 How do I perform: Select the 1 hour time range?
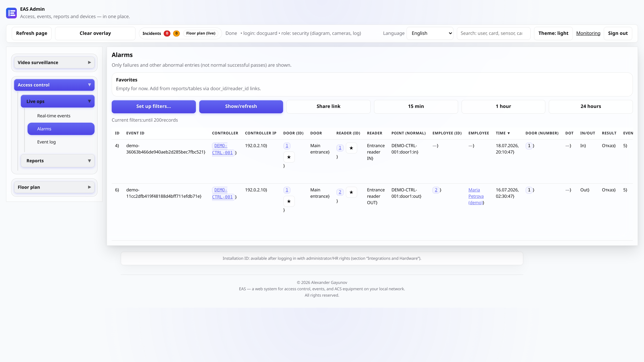click(503, 106)
